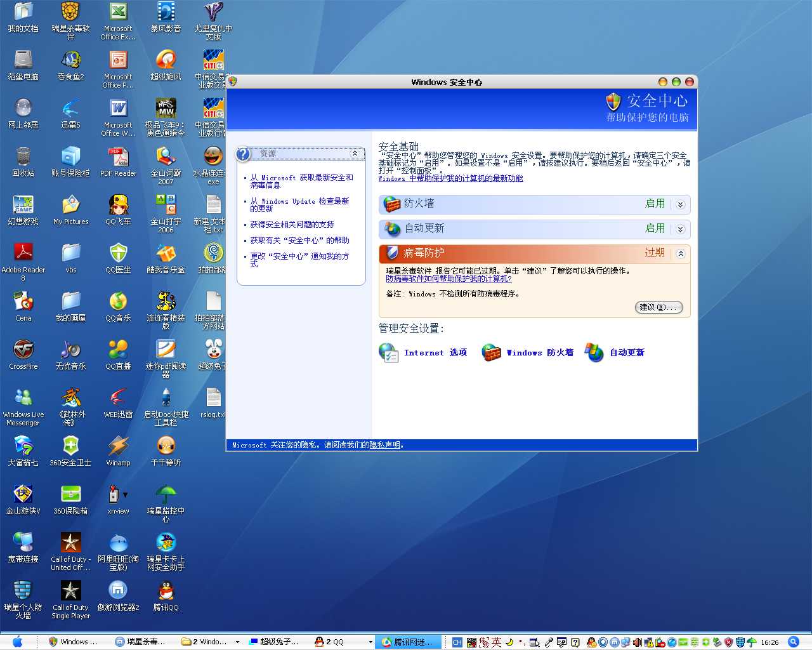Collapse the 病毒防护 section
The width and height of the screenshot is (812, 650).
coord(680,253)
